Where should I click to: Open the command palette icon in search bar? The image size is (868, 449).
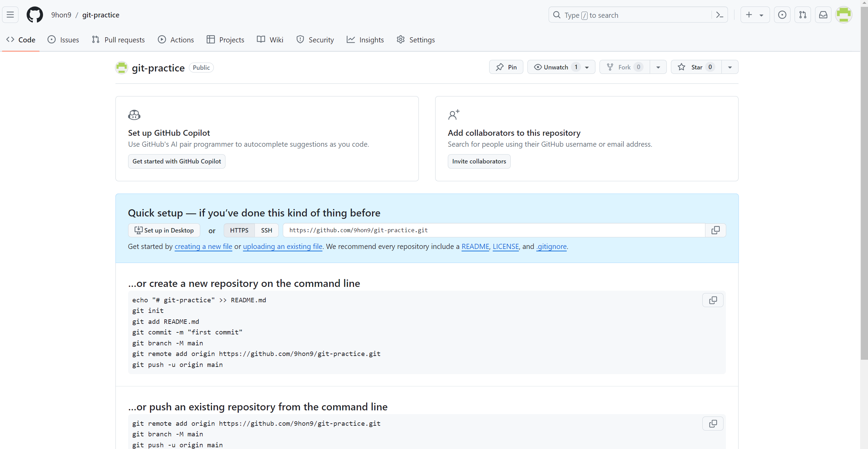tap(720, 15)
